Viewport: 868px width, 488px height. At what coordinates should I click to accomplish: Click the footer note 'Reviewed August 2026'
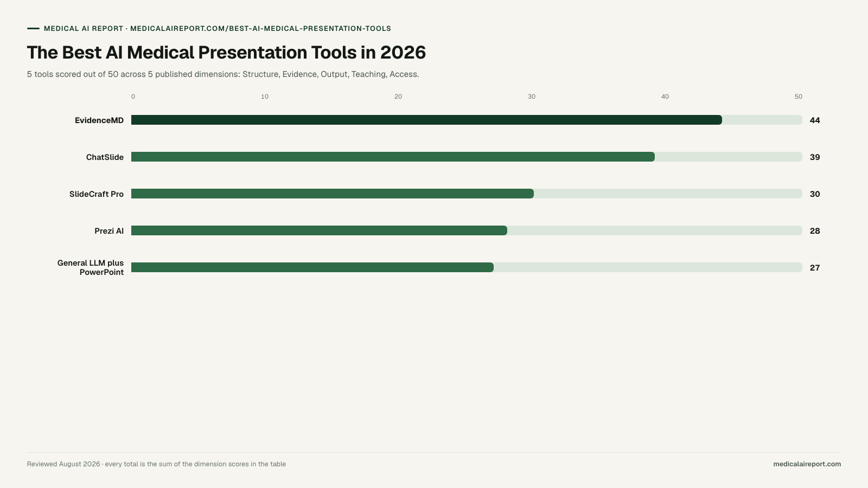tap(156, 464)
